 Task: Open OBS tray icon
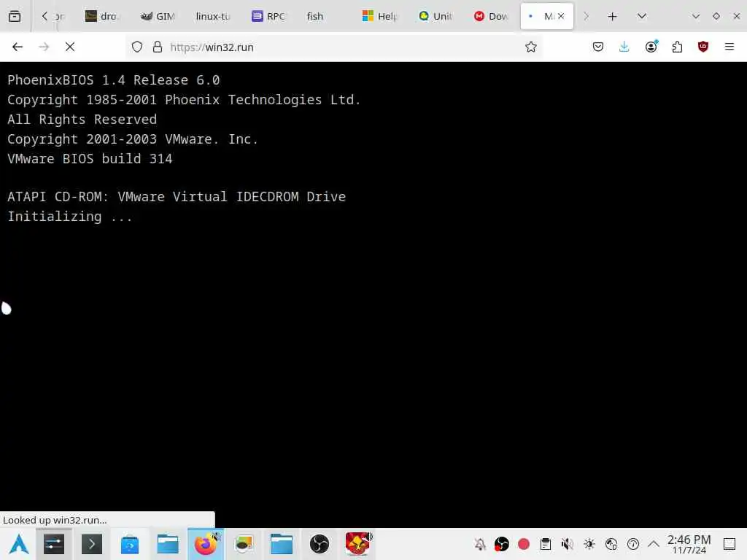click(x=502, y=544)
